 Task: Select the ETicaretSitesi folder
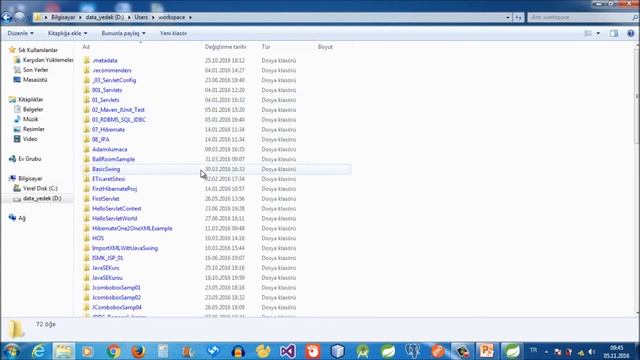coord(109,179)
